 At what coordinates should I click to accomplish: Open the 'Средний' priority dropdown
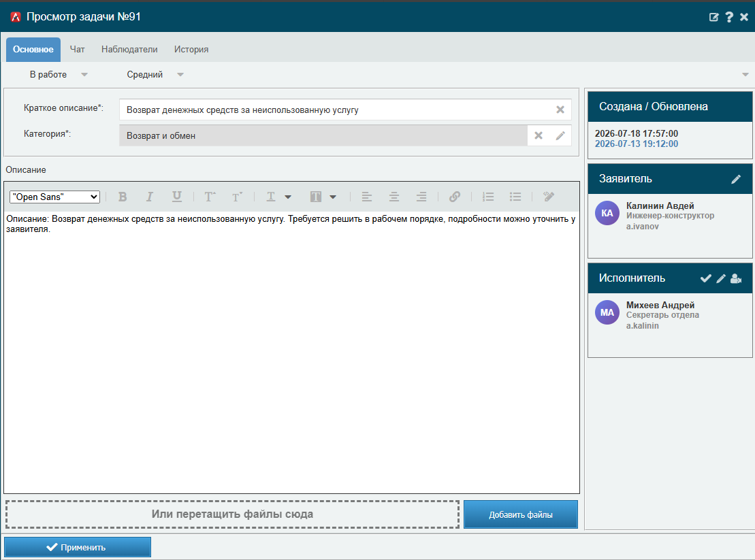click(155, 75)
